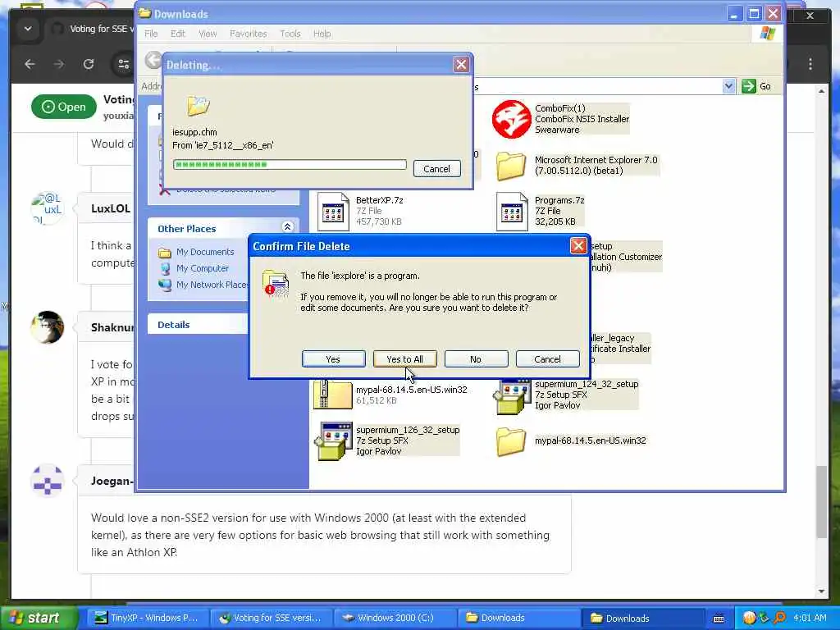This screenshot has width=840, height=630.
Task: Select the supermium_124_32_setup icon
Action: point(512,396)
